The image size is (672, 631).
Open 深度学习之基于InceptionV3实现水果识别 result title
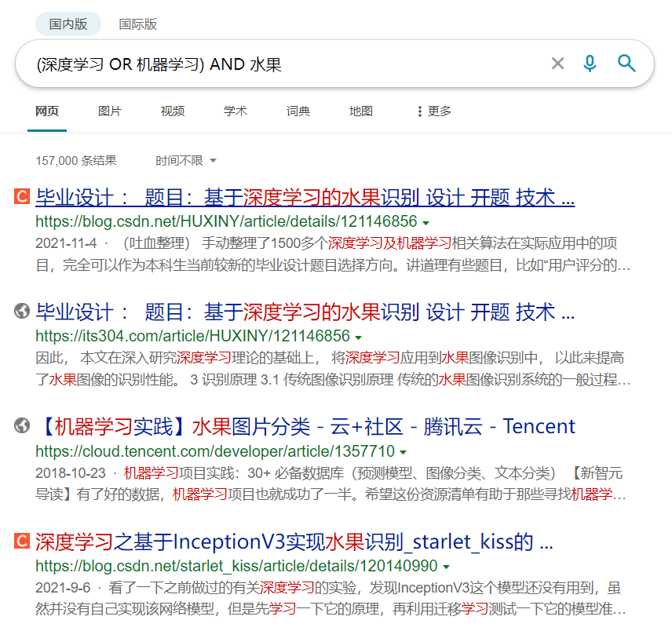[294, 542]
